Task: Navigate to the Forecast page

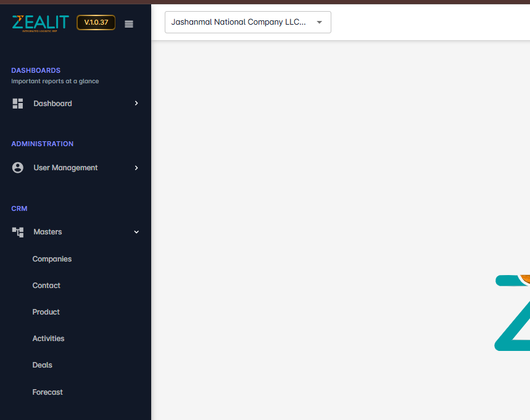Action: point(48,392)
